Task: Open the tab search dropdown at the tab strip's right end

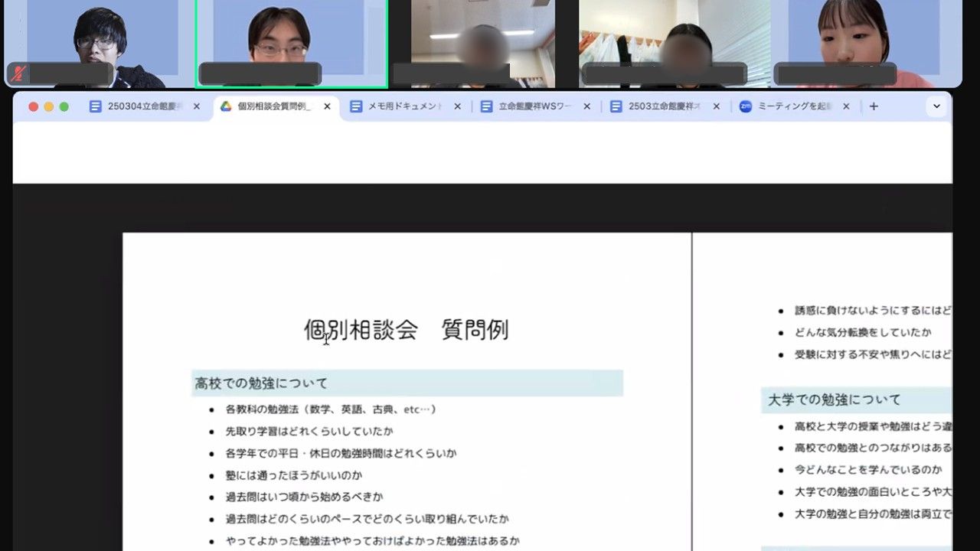Action: pos(937,106)
